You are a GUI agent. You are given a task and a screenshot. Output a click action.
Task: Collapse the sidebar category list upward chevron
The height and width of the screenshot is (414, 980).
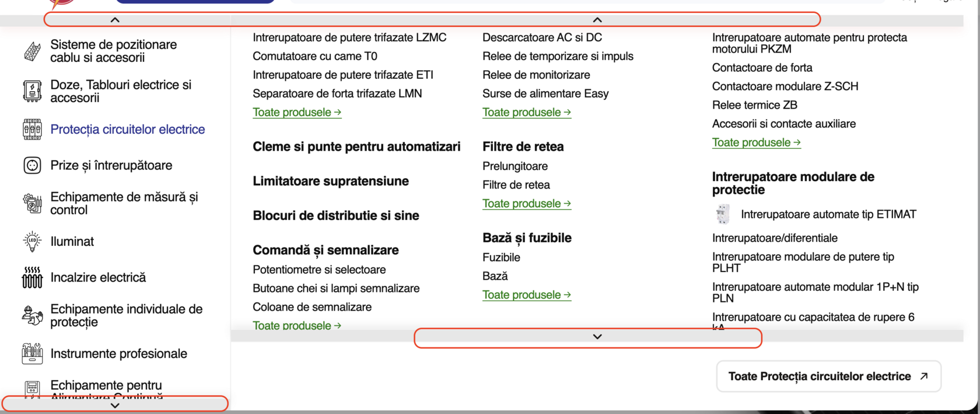(x=115, y=20)
